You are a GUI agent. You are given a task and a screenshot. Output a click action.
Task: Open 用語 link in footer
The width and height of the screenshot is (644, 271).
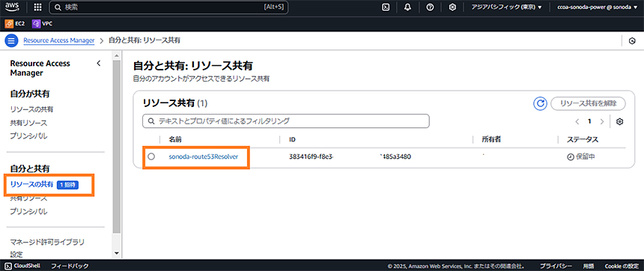coord(589,266)
